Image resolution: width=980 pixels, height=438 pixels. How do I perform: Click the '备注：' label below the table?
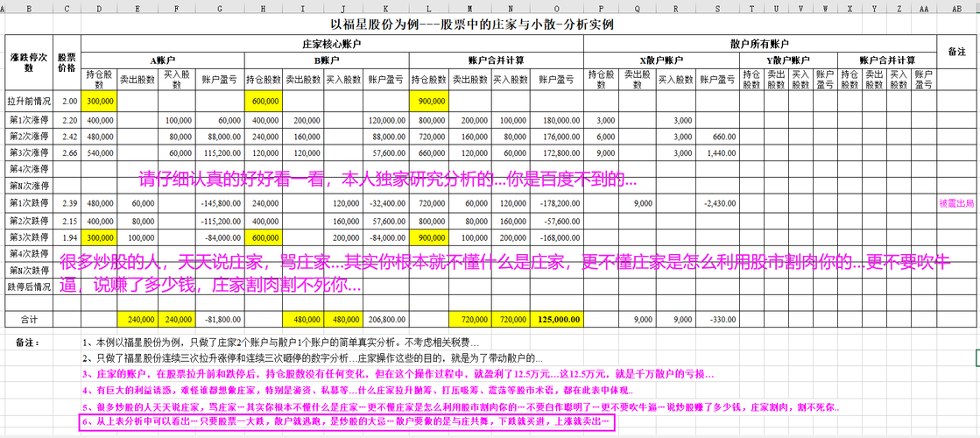(28, 343)
